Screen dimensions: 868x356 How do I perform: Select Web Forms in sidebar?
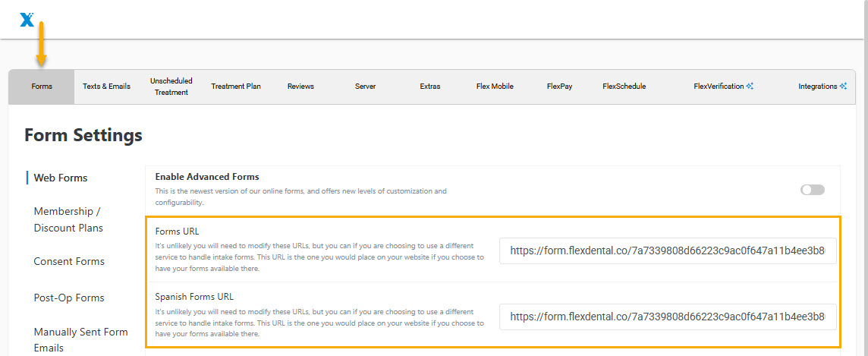click(61, 178)
